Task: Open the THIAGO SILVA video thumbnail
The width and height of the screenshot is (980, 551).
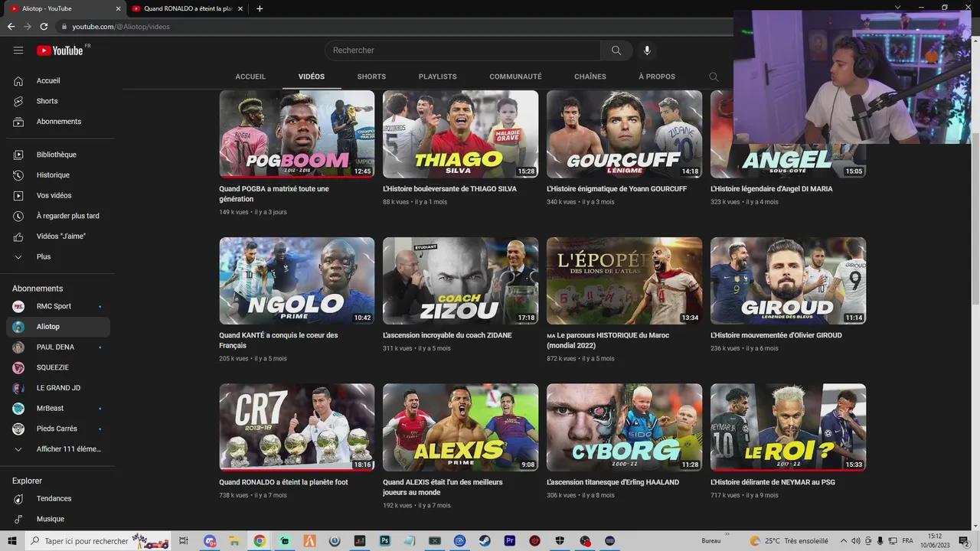Action: pyautogui.click(x=461, y=134)
